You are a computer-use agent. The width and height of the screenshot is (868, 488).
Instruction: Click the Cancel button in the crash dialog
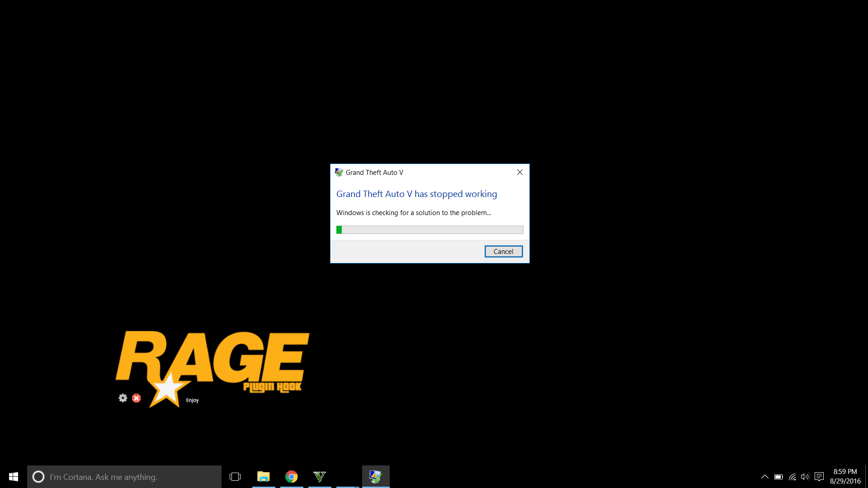(x=503, y=252)
